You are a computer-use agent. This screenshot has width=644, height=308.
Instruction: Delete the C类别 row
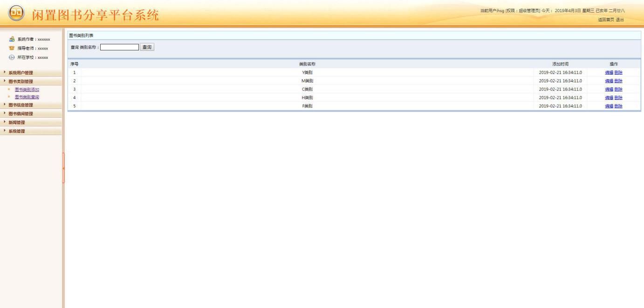point(618,89)
